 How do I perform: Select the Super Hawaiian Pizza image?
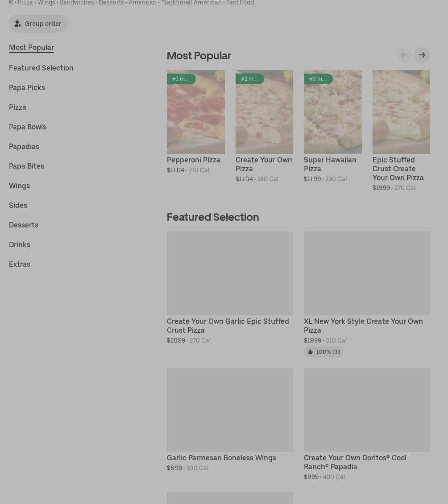pos(332,116)
